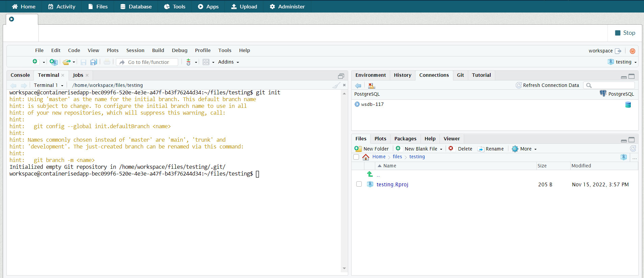Open the Profile menu
Viewport: 644px width, 278px height.
[202, 50]
